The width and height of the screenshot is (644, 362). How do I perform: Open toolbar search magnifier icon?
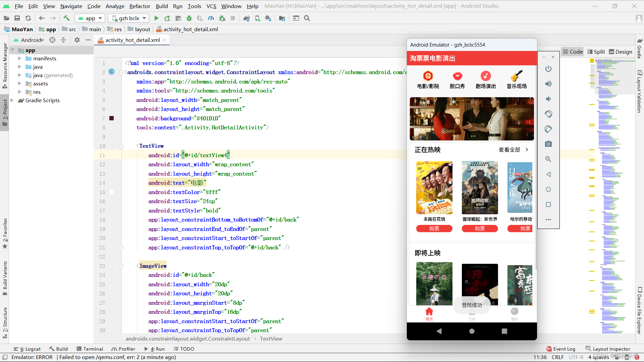(x=307, y=18)
